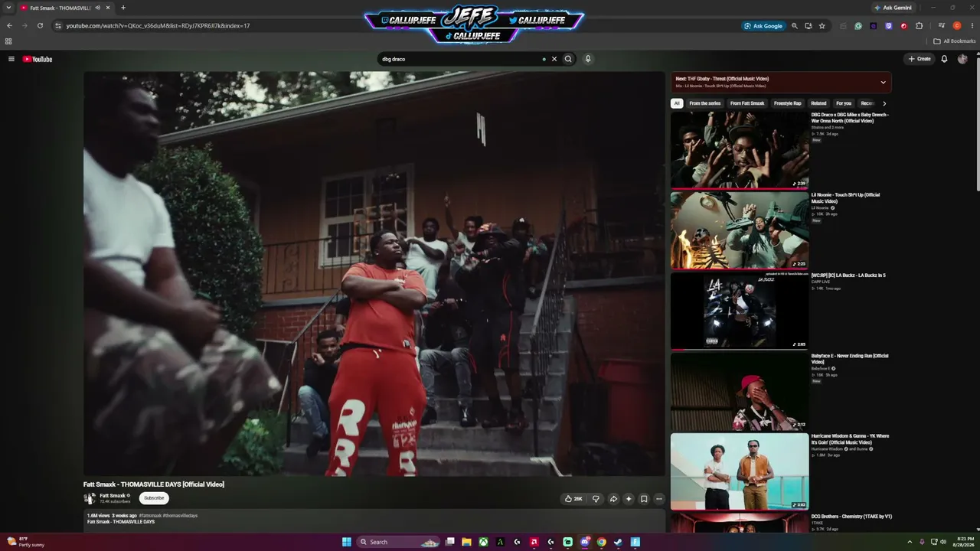980x551 pixels.
Task: Select the All filter chip
Action: click(677, 103)
